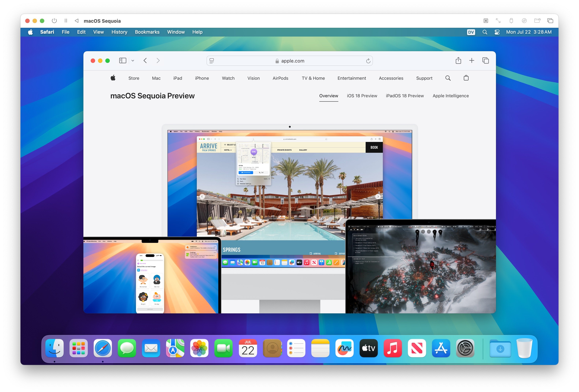Select the Overview tab
The width and height of the screenshot is (579, 392).
(x=329, y=96)
